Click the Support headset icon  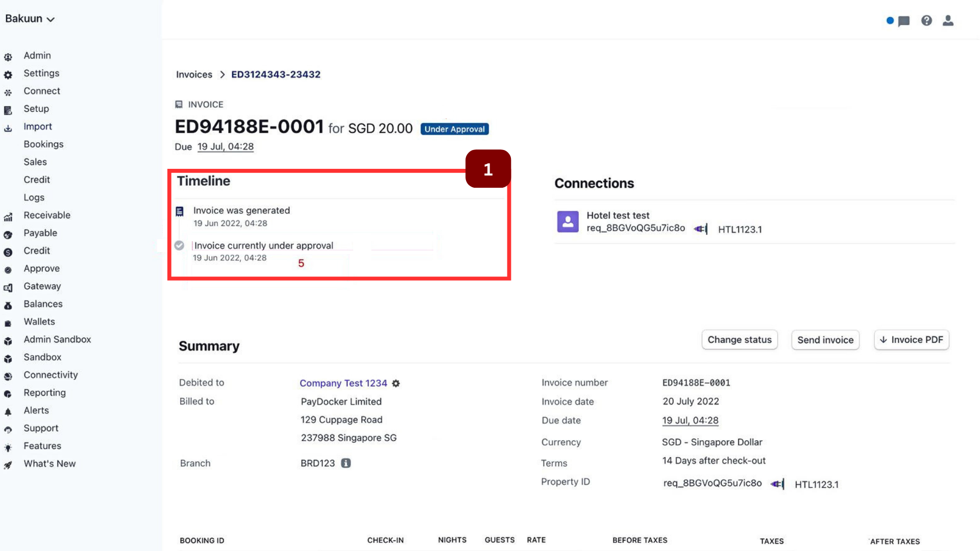tap(8, 430)
